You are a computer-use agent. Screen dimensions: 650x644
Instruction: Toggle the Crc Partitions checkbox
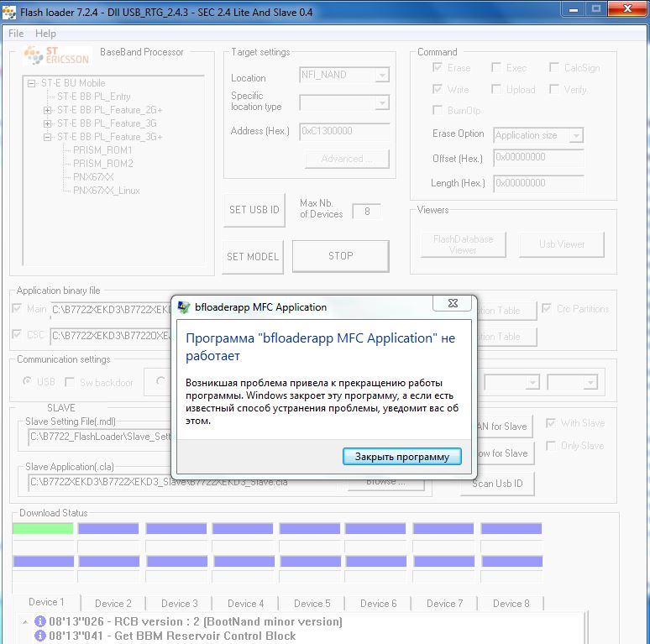coord(547,308)
